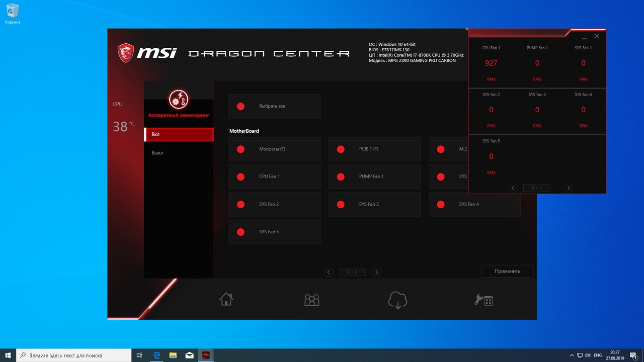Select the 'Выкл' sidebar item
This screenshot has width=644, height=362.
point(179,152)
